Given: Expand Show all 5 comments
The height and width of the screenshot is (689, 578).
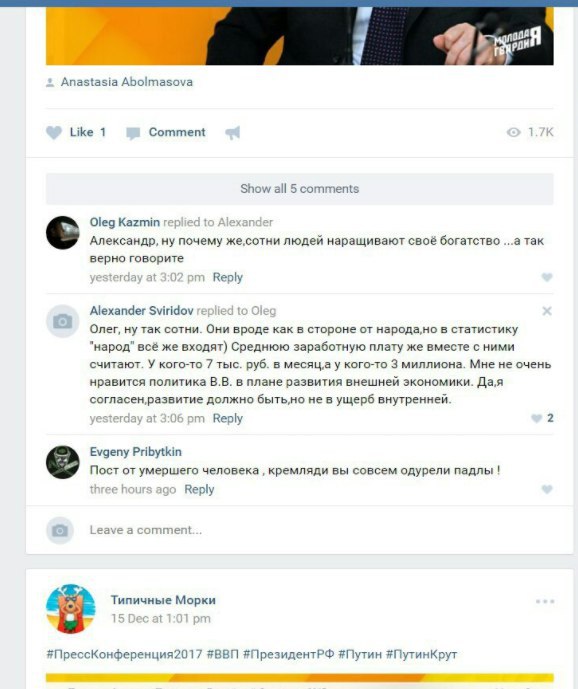Looking at the screenshot, I should 299,189.
